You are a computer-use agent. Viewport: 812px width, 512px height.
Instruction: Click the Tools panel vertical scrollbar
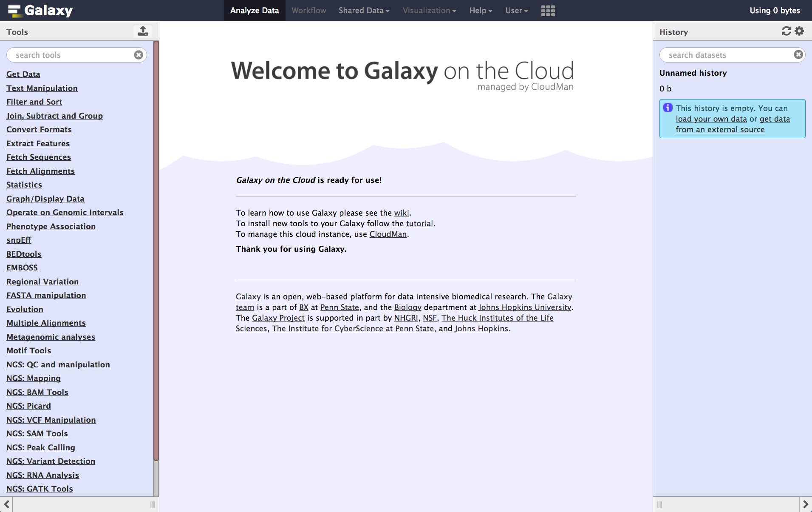[x=156, y=251]
